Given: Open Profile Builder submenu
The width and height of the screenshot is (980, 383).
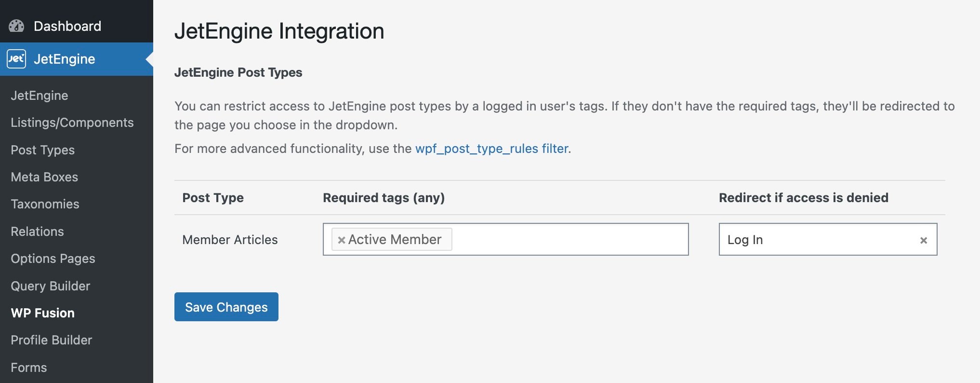Looking at the screenshot, I should coord(52,340).
